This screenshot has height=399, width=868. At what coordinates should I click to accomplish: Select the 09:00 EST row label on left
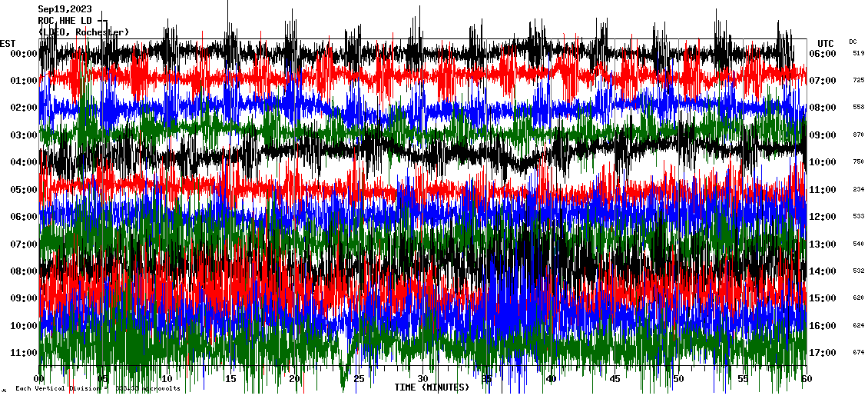pyautogui.click(x=24, y=298)
